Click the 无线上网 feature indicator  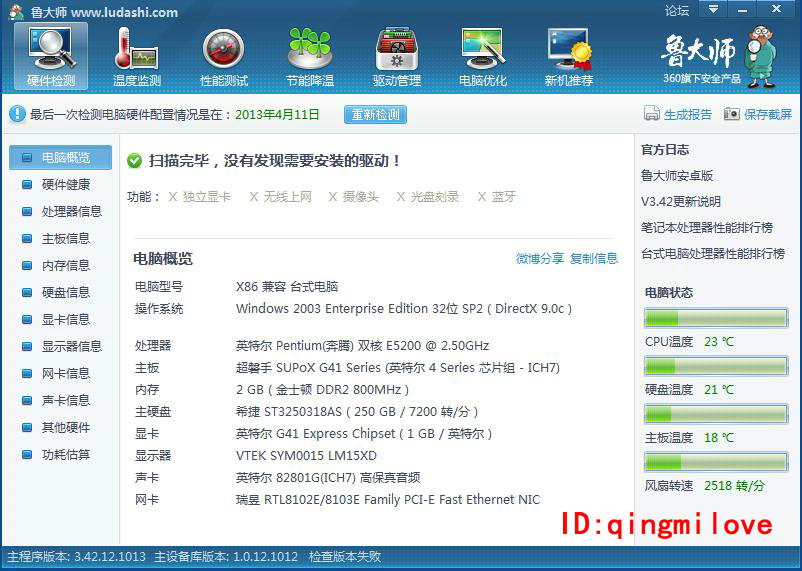(280, 197)
